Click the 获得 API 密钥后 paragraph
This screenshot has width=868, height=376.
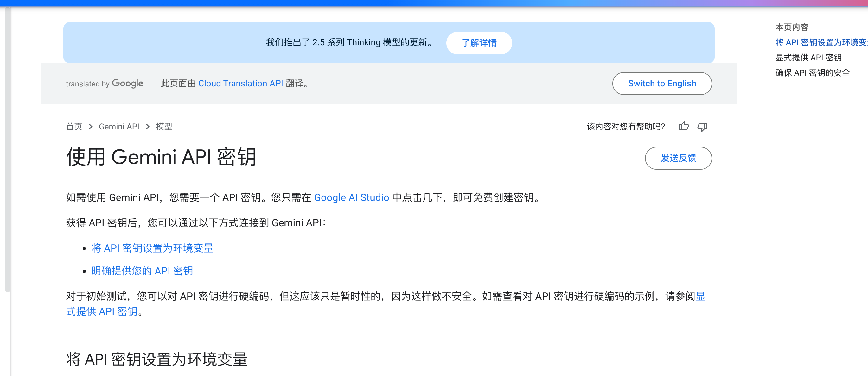pos(196,222)
